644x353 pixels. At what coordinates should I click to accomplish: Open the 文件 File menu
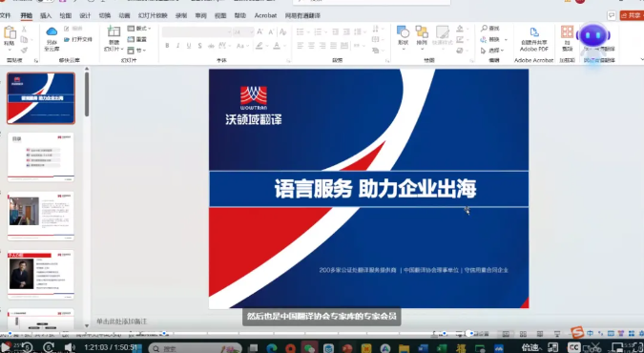pos(6,15)
